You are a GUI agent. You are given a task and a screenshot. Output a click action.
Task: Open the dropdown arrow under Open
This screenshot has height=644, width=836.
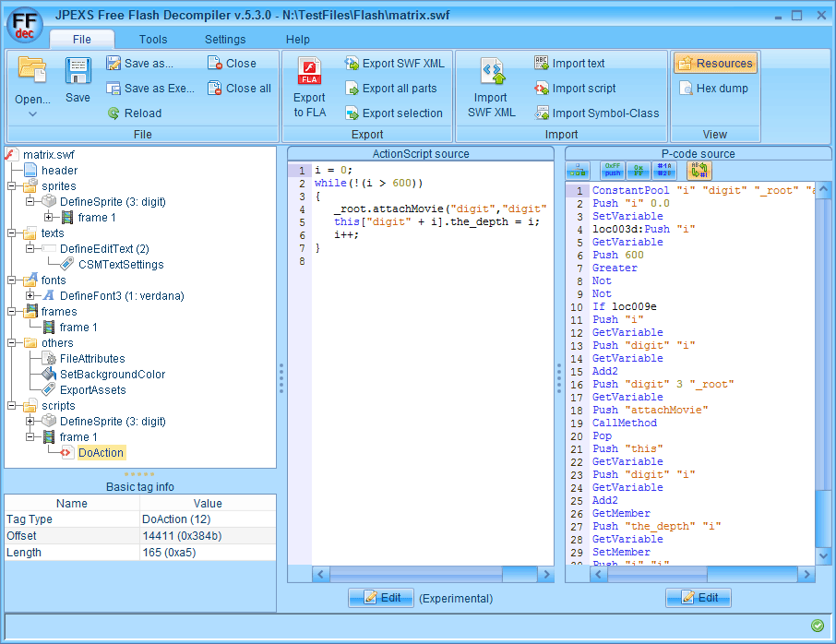(32, 113)
